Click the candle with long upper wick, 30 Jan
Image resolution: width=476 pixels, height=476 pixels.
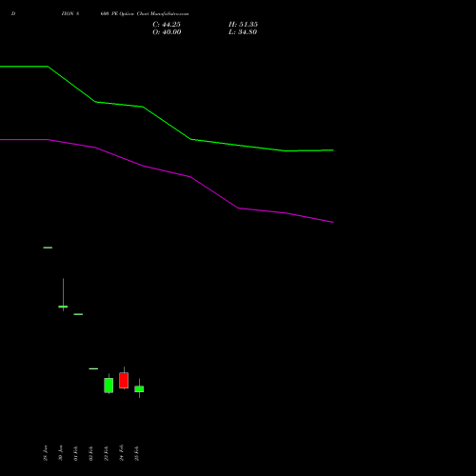pyautogui.click(x=63, y=307)
